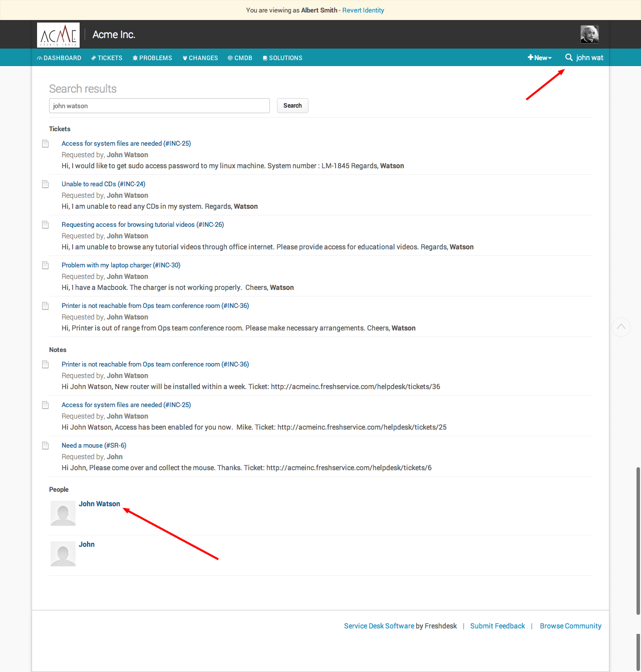
Task: Focus the search results text field
Action: (x=159, y=106)
